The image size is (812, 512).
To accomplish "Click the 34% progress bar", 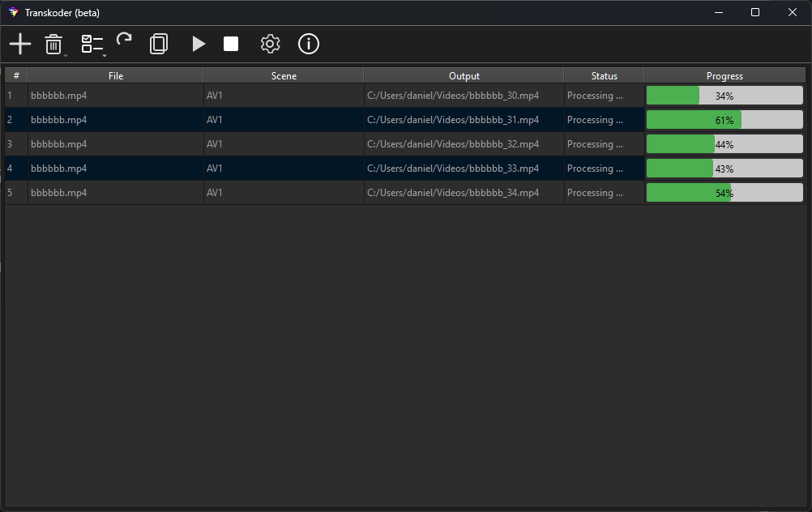I will pos(724,96).
